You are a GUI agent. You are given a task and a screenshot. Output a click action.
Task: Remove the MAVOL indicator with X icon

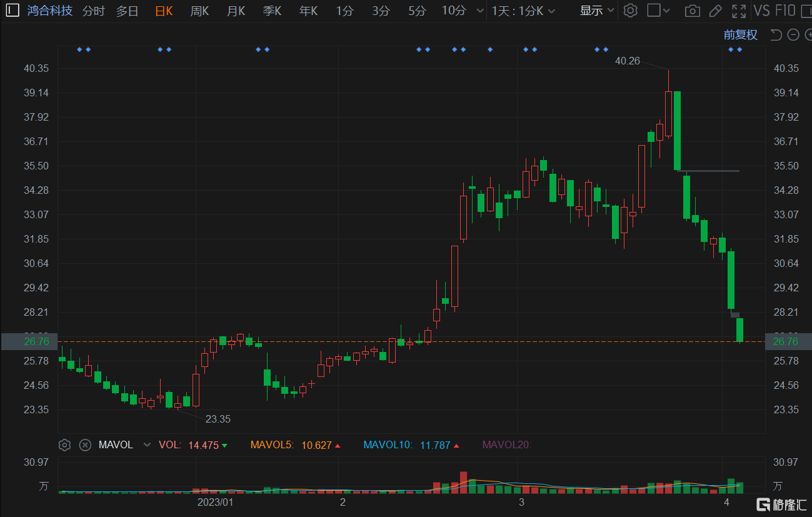85,445
